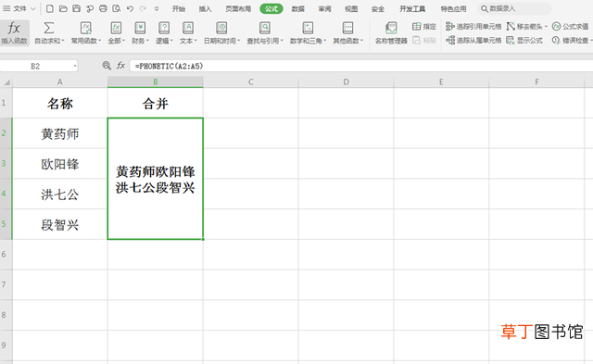Screen dimensions: 593x364
Task: Expand the quick access toolbar customize arrow
Action: (157, 8)
